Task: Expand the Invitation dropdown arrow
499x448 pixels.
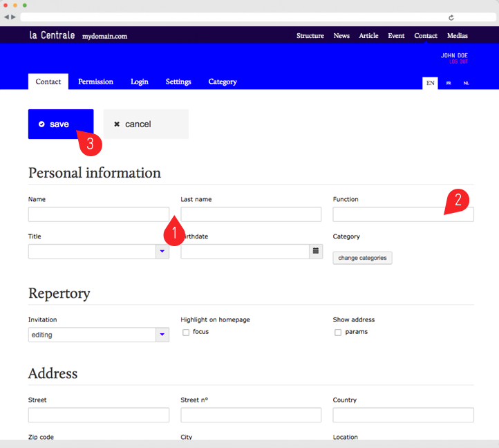Action: coord(162,335)
